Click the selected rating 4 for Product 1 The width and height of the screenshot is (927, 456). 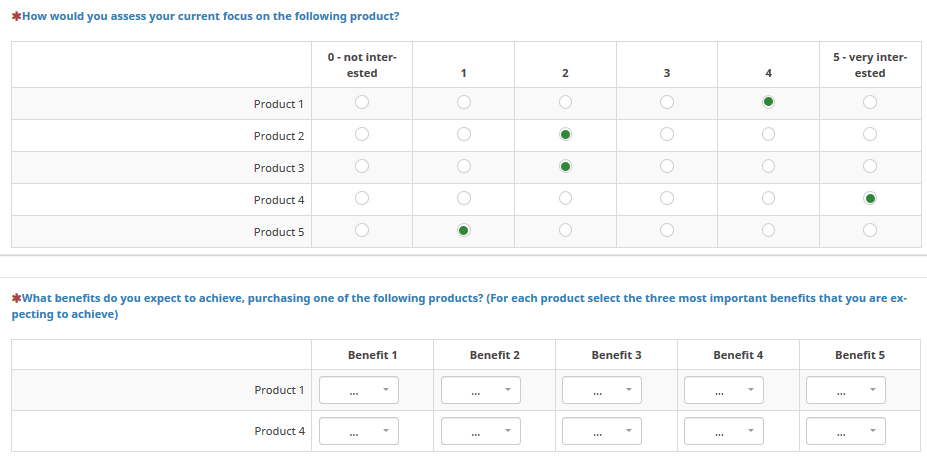click(x=768, y=102)
